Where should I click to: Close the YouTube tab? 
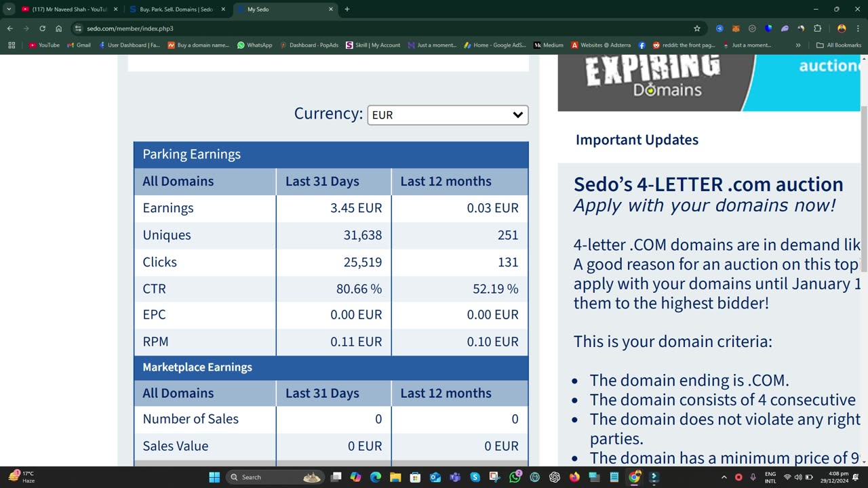(115, 9)
